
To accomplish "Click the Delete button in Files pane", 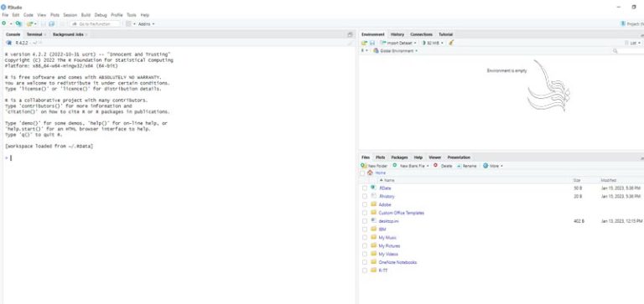I will (443, 166).
